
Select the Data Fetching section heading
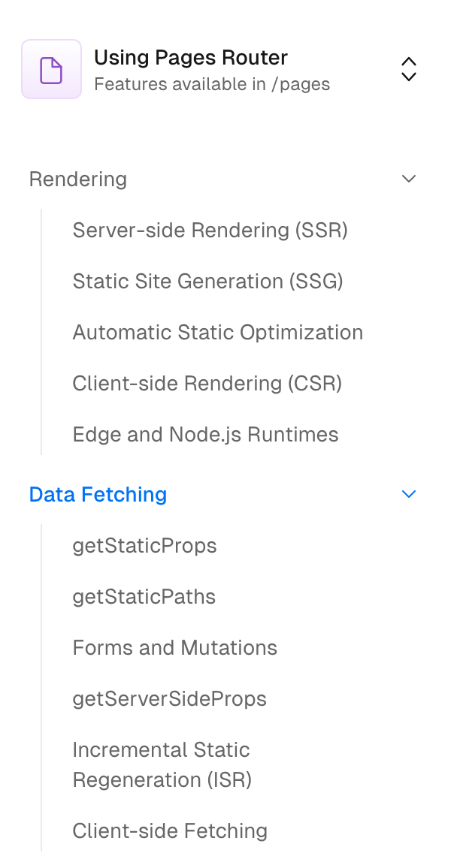[98, 495]
